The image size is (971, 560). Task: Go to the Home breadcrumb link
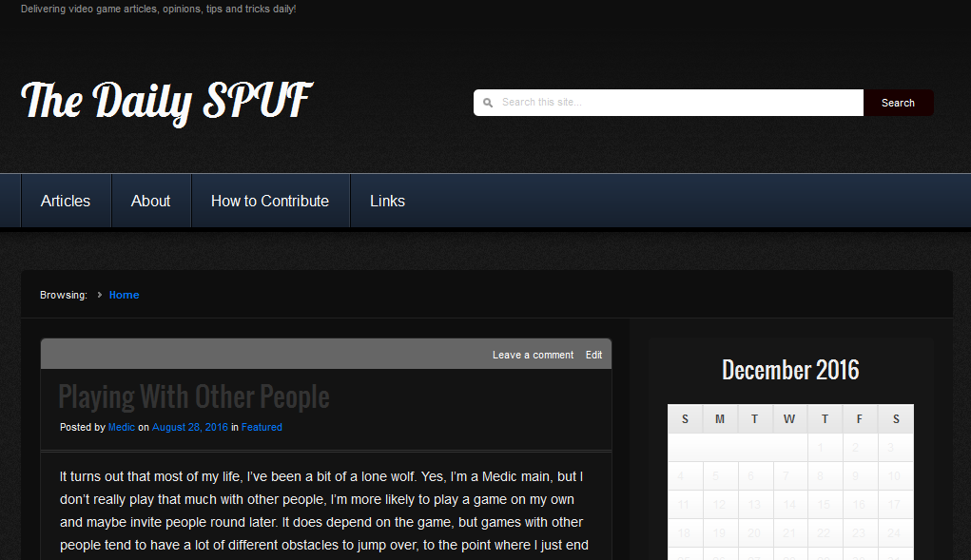124,295
